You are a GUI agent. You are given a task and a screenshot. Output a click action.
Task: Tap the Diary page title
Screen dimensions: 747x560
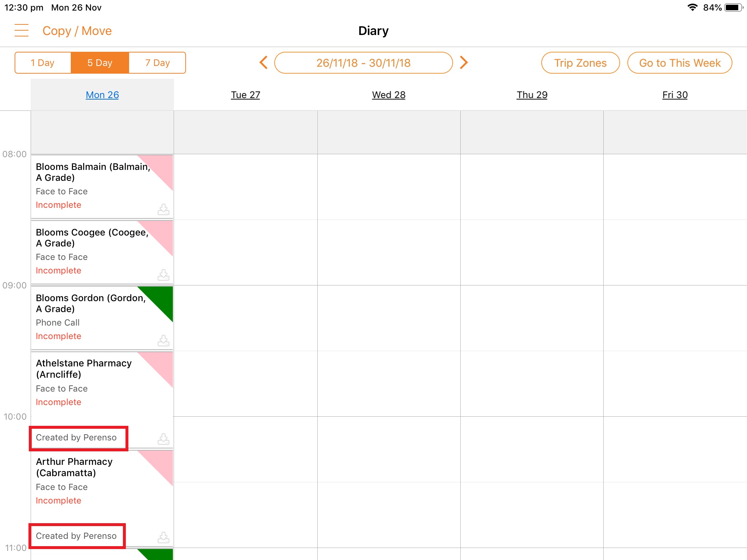click(x=373, y=31)
